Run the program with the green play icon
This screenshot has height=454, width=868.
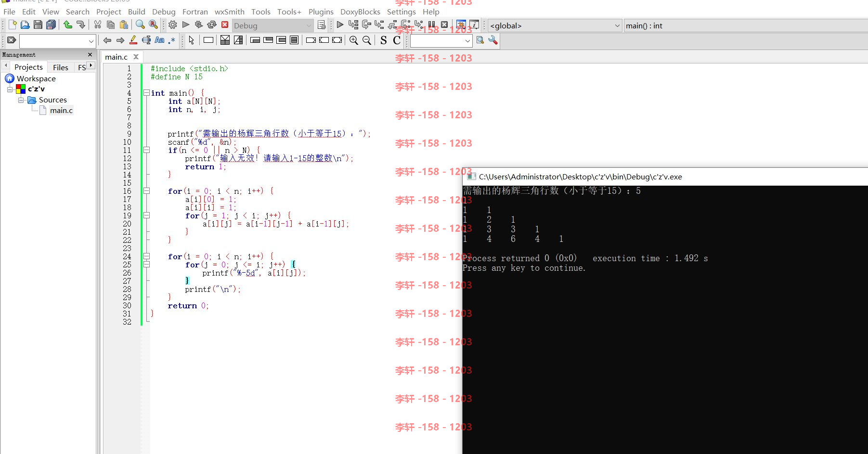click(x=186, y=25)
